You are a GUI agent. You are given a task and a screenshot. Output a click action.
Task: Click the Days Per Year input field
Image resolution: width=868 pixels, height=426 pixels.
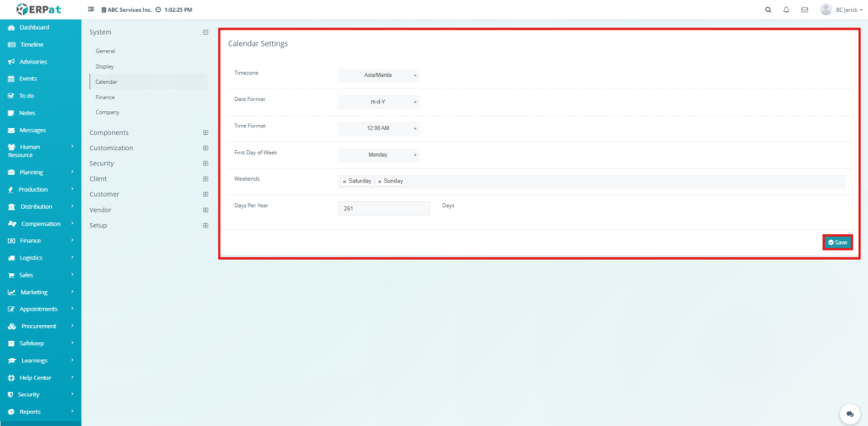click(384, 209)
